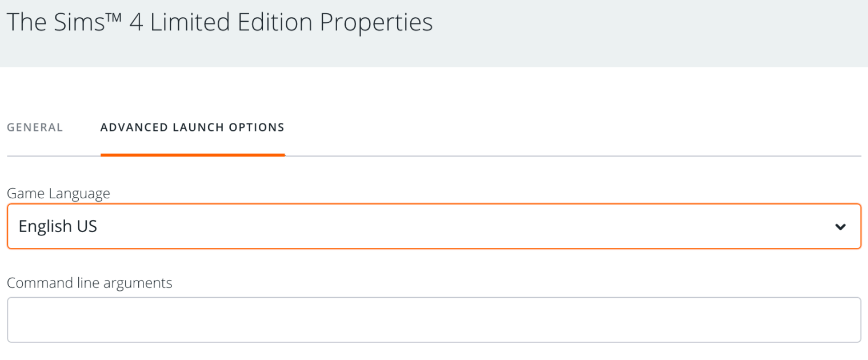Click the Game Language label

58,194
